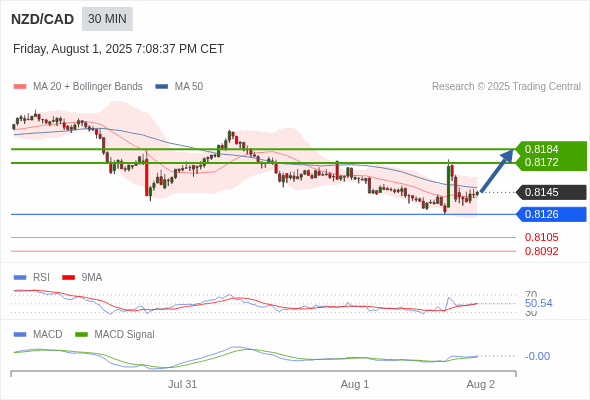Image resolution: width=590 pixels, height=400 pixels.
Task: Click the date and time line
Action: [x=119, y=49]
